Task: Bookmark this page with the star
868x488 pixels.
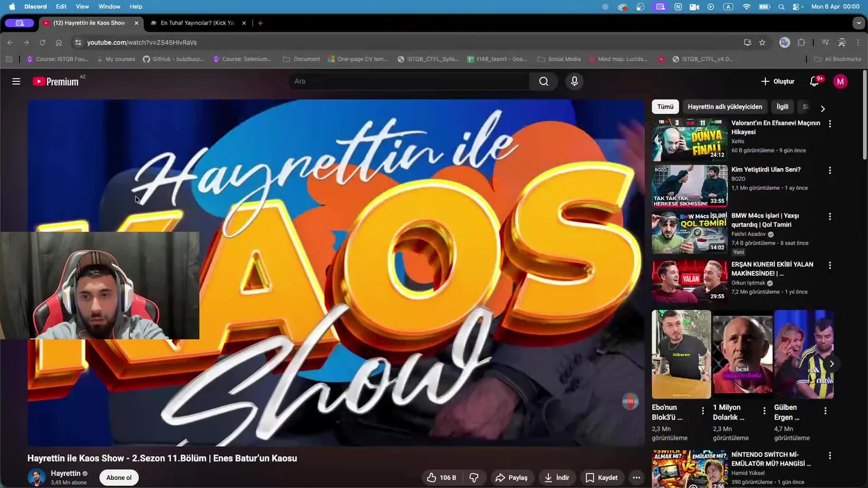Action: [762, 42]
